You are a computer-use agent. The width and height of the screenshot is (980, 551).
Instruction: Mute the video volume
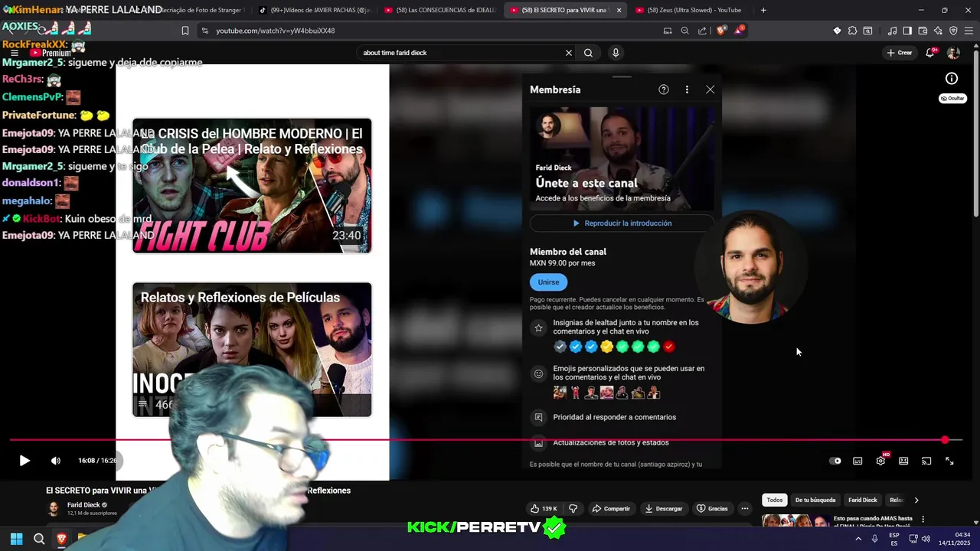click(55, 461)
